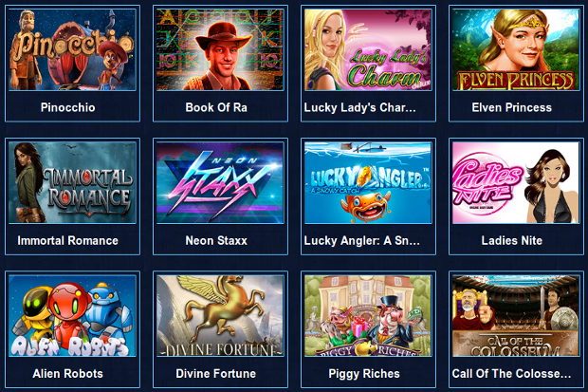Click the "Piggy Riches" title text

364,374
